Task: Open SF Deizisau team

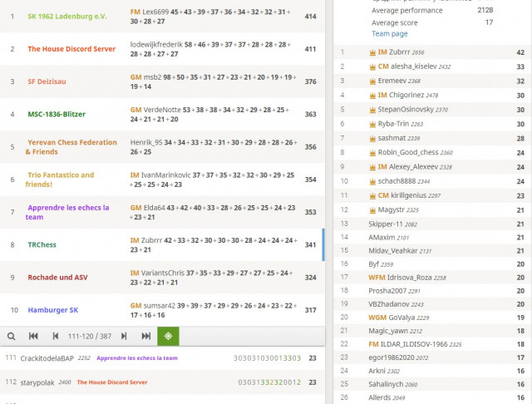Action: [x=47, y=81]
